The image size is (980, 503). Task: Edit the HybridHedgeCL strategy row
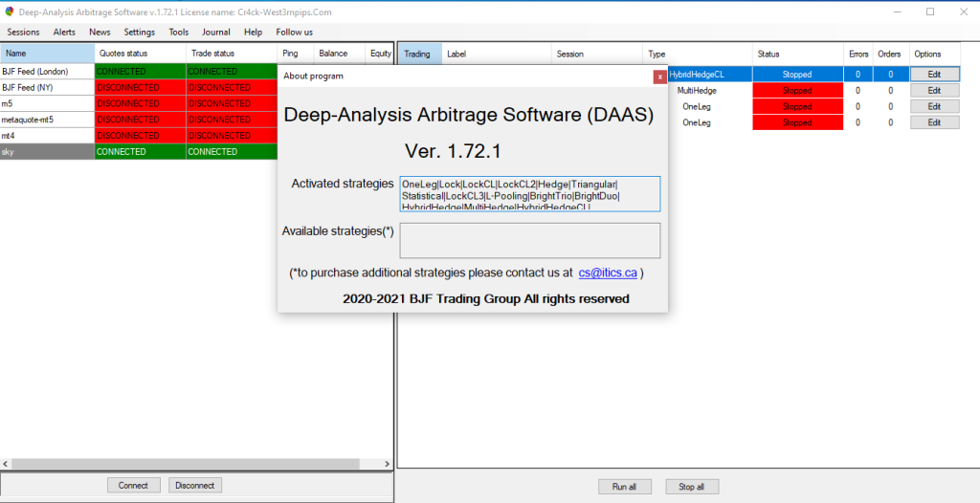coord(934,75)
